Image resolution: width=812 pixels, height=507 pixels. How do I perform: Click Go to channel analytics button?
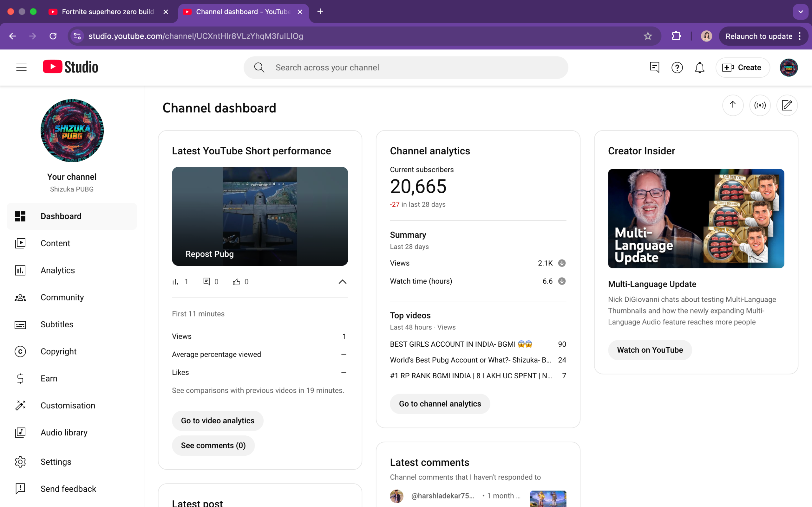click(x=440, y=404)
